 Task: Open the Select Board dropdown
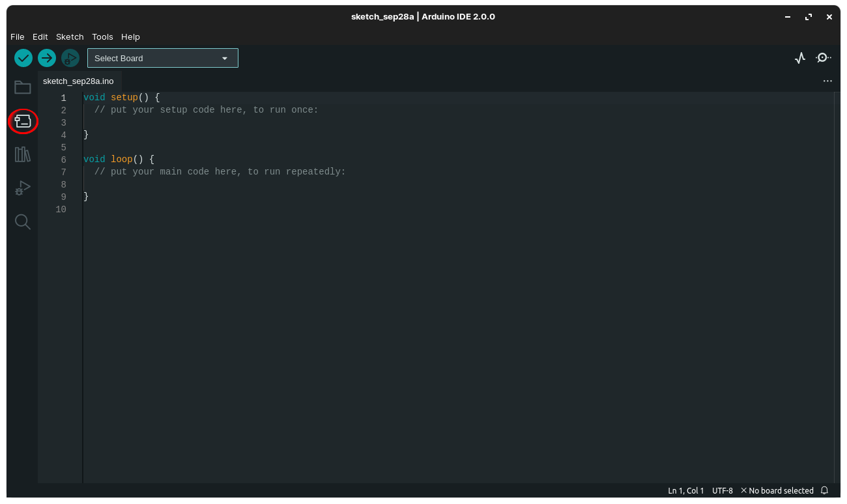click(163, 58)
